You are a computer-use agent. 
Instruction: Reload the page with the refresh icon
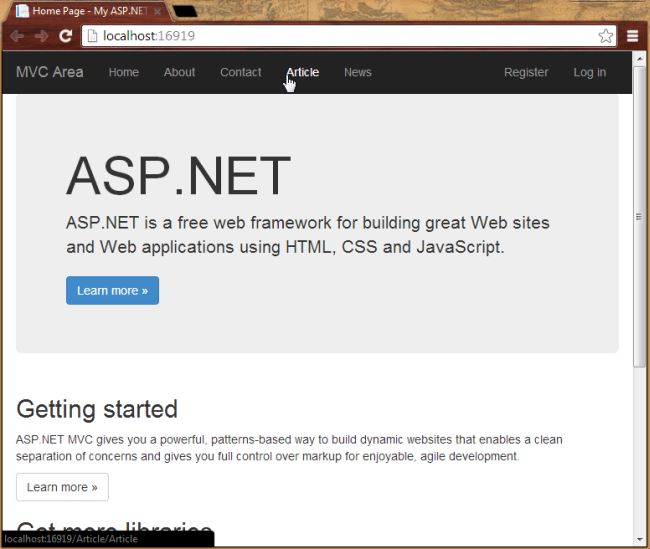(x=65, y=36)
